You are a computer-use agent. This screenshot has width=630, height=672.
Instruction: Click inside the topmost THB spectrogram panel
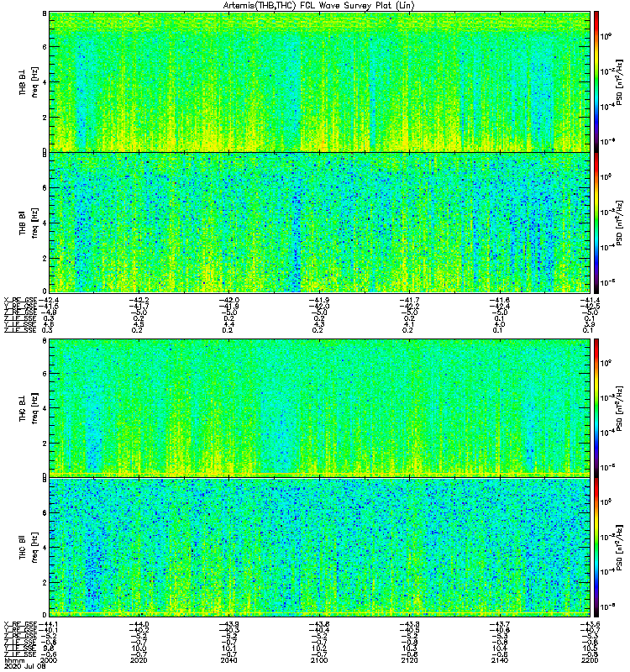point(318,81)
